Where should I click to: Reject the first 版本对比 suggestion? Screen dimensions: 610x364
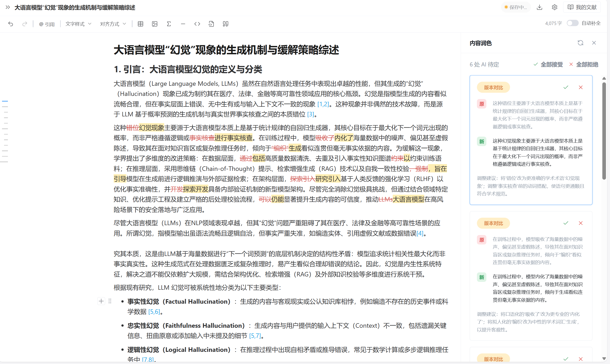581,87
